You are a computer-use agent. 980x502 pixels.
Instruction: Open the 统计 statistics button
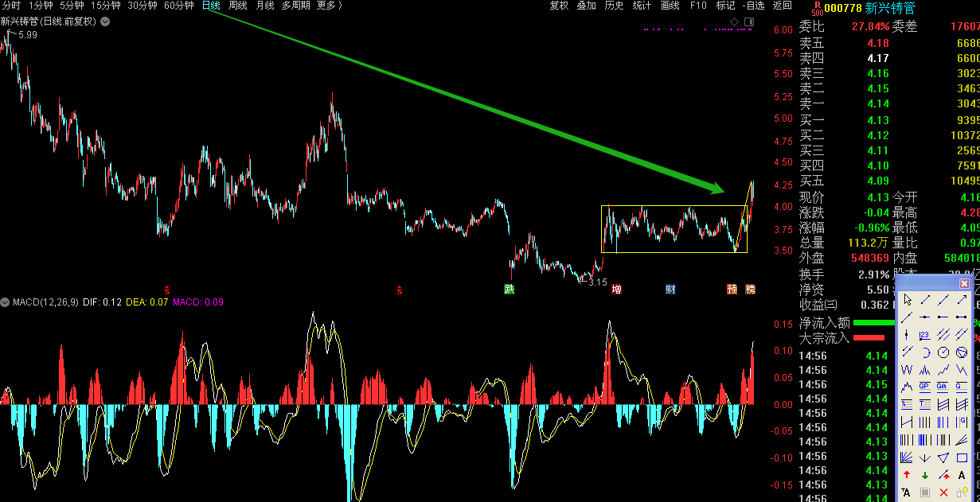[x=642, y=6]
